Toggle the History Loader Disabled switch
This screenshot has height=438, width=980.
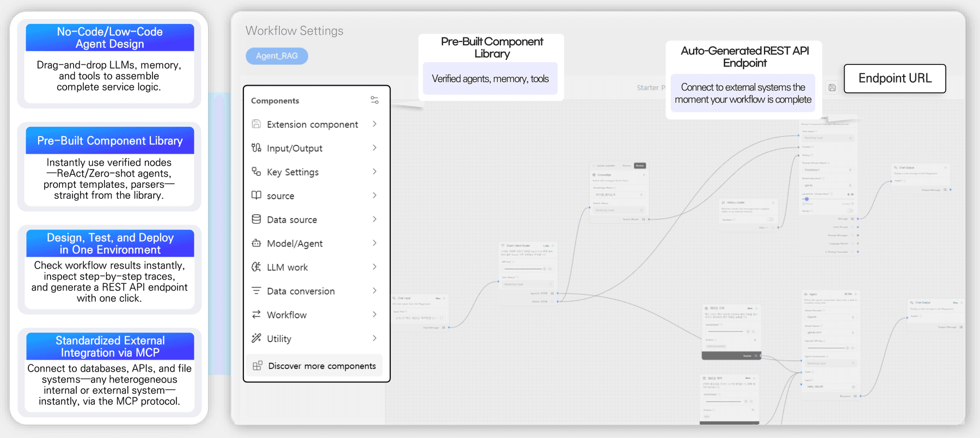point(770,220)
